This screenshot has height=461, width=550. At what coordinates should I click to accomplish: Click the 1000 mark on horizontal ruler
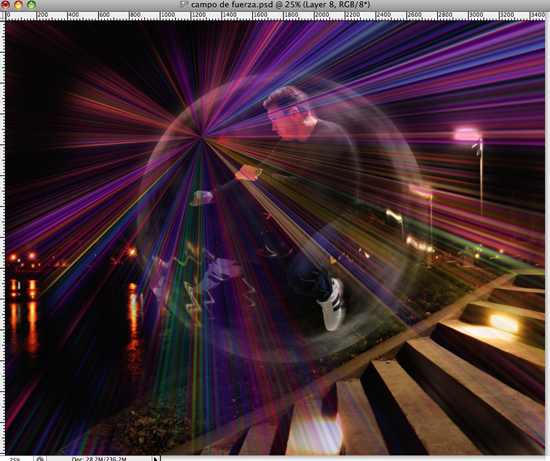click(x=168, y=15)
